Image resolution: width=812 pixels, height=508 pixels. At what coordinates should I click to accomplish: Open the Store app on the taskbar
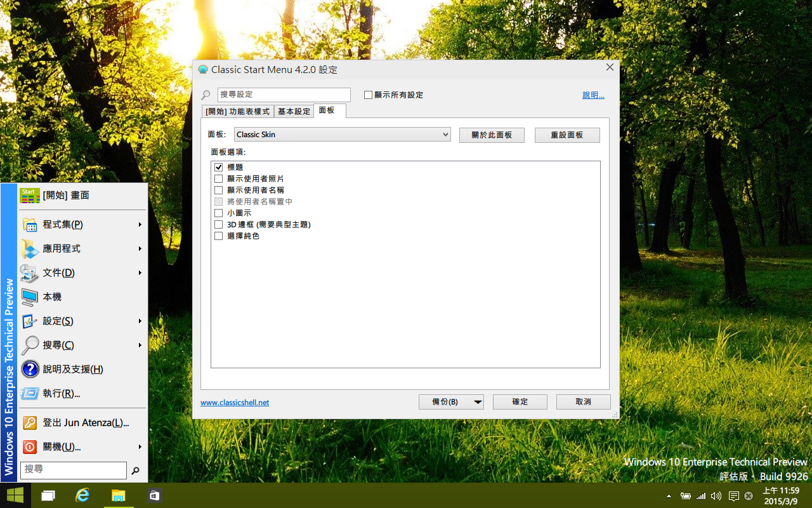(154, 496)
